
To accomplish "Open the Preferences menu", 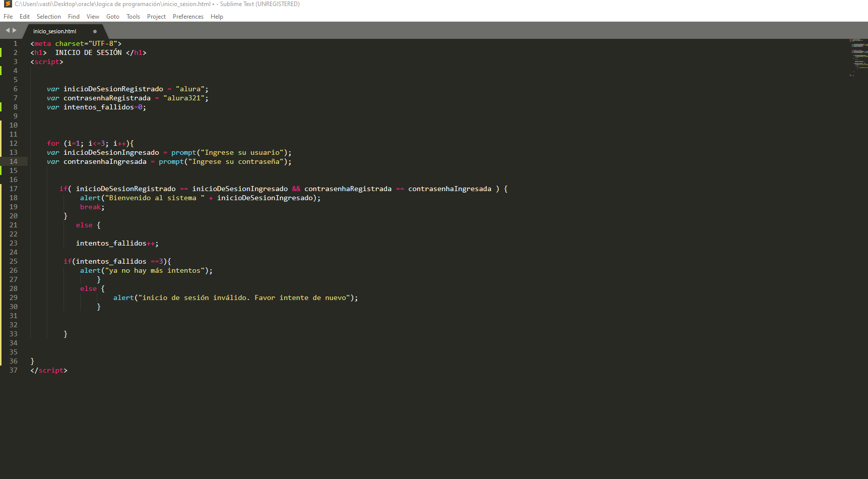I will pyautogui.click(x=188, y=17).
